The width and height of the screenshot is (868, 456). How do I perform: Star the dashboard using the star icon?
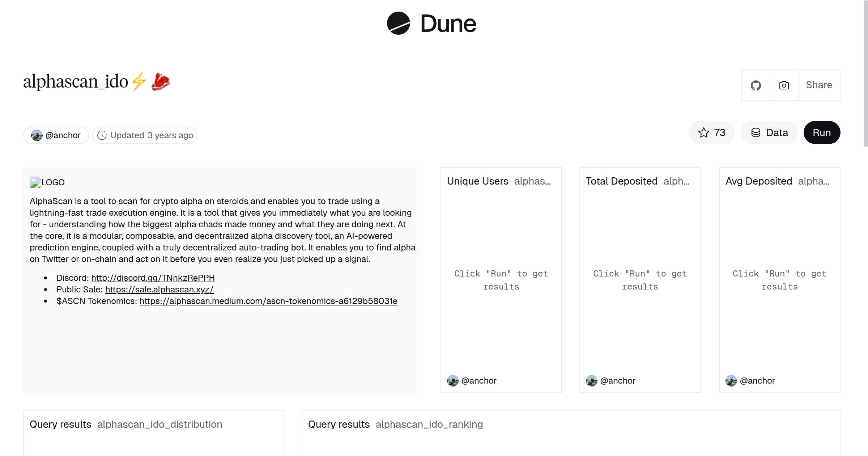703,132
